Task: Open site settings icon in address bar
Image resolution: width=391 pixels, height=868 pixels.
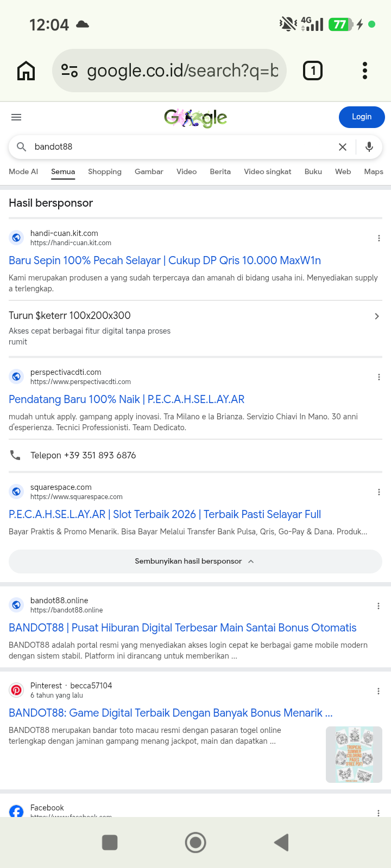Action: (70, 71)
